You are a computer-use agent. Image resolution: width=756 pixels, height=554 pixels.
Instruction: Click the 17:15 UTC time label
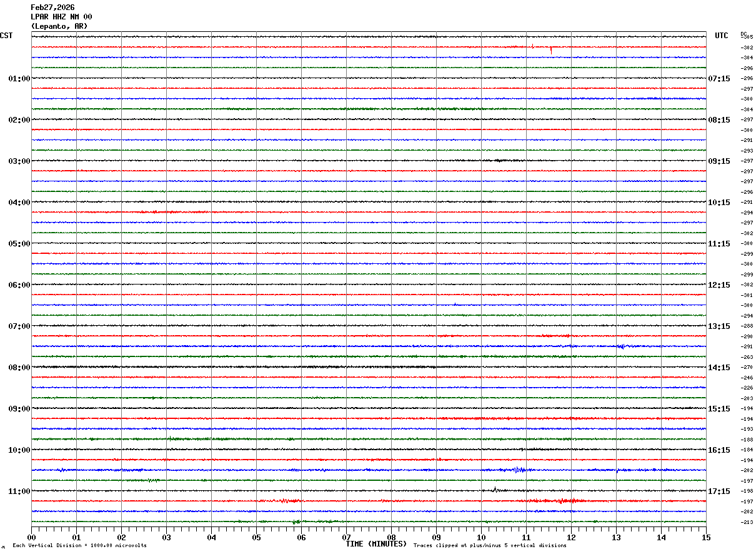(719, 491)
